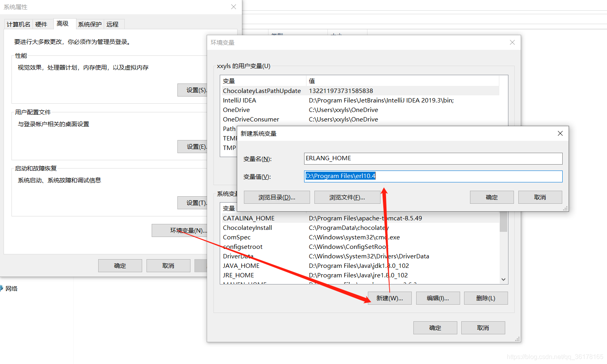Click the 值 column header in user variables

pyautogui.click(x=403, y=81)
